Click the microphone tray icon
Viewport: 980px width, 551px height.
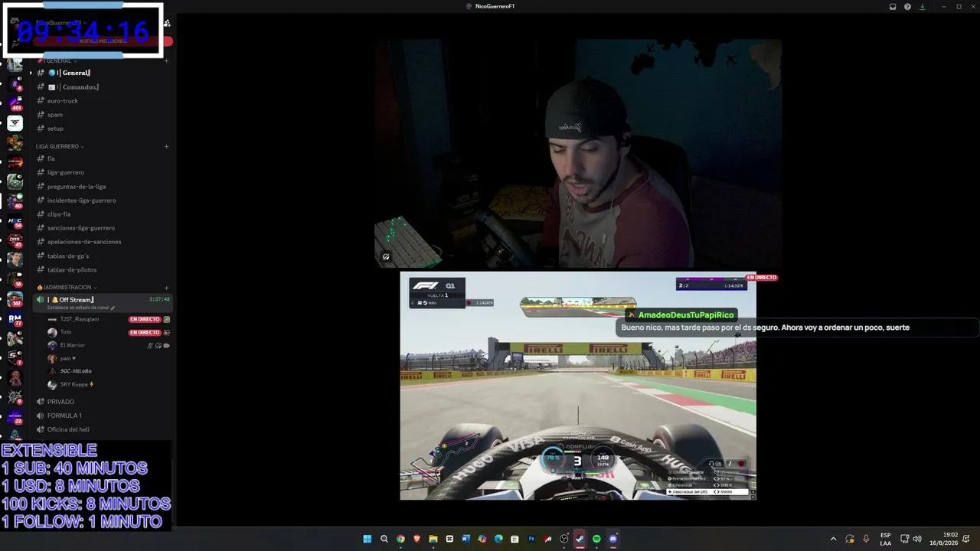[x=866, y=539]
